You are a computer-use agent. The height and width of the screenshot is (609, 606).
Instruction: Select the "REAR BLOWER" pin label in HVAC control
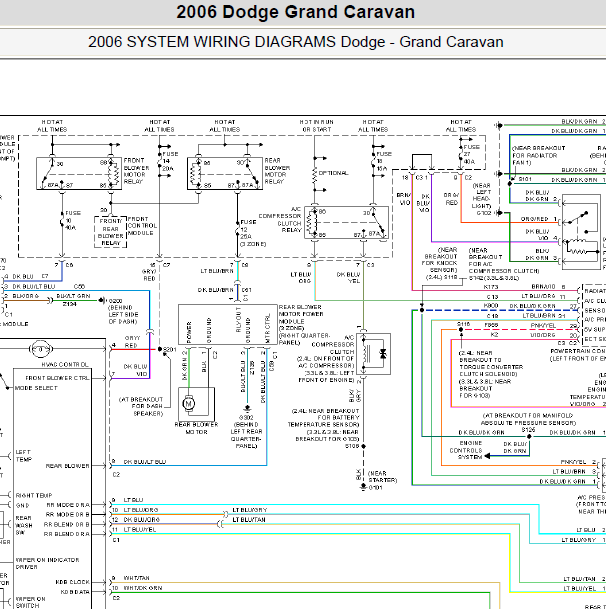click(x=68, y=466)
